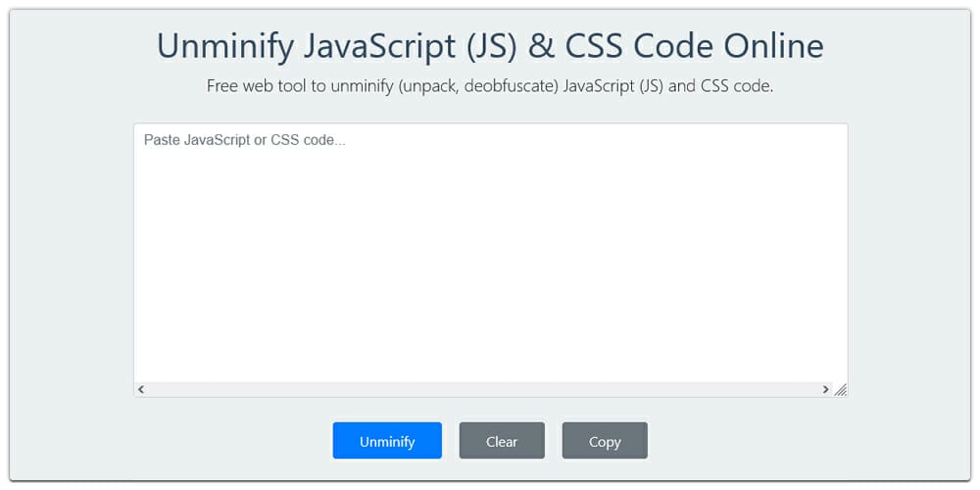Click the horizontal scrollbar track under the textarea
This screenshot has width=980, height=490.
(x=482, y=389)
